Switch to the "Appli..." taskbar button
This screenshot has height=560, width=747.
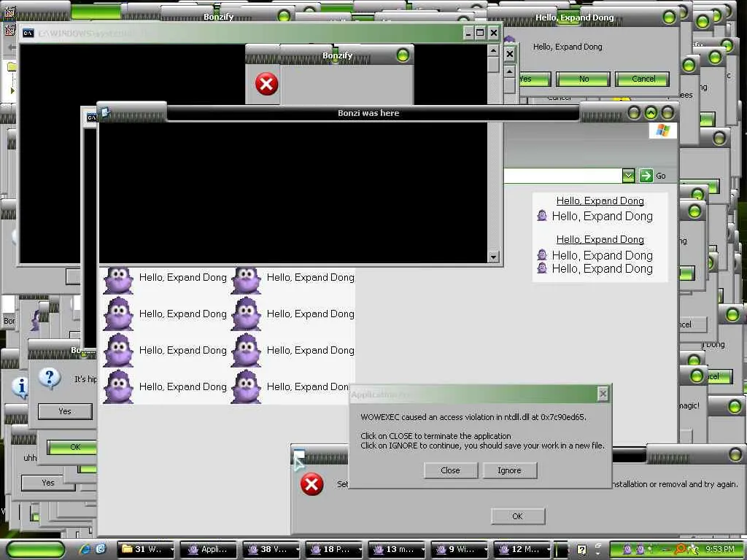pos(209,550)
